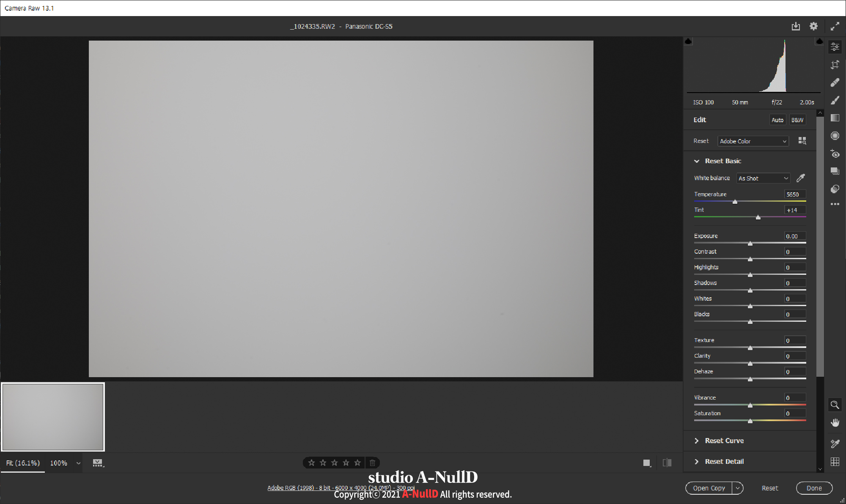Switch zoom to Fit view
The width and height of the screenshot is (846, 504).
[23, 463]
